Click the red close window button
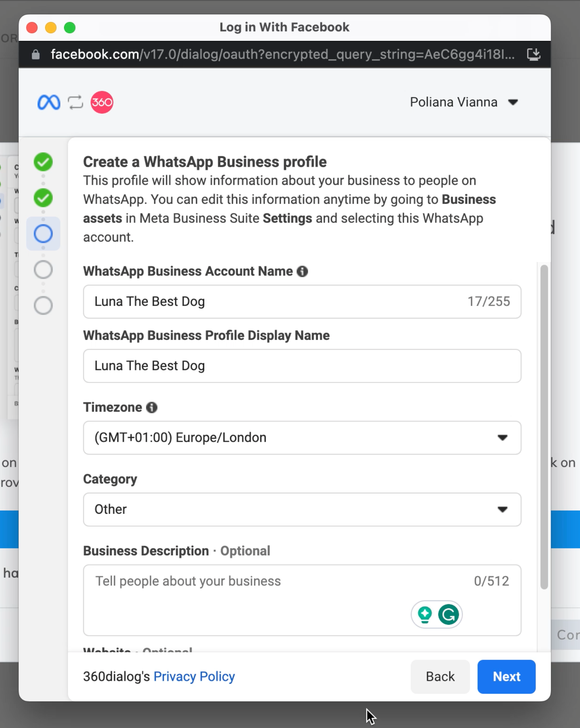The width and height of the screenshot is (580, 728). tap(32, 28)
